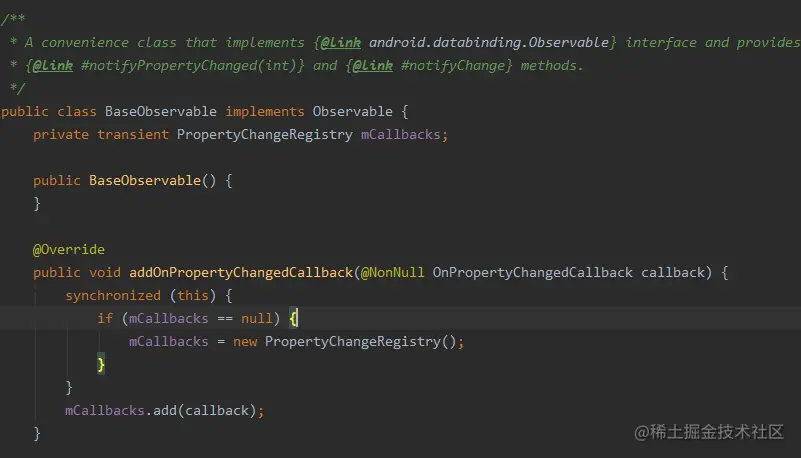The image size is (801, 458).
Task: Click the word 'methods.' ending the comment
Action: 551,65
